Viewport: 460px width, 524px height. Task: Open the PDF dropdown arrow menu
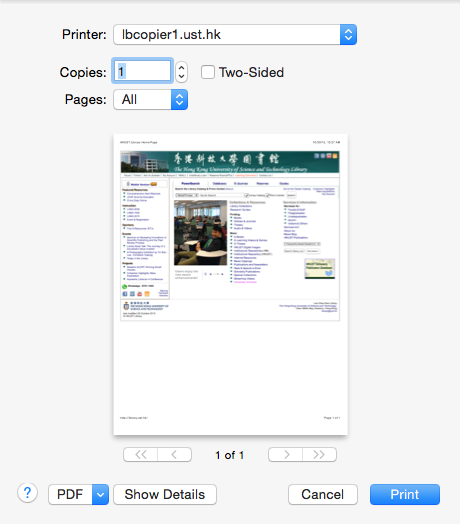(100, 495)
